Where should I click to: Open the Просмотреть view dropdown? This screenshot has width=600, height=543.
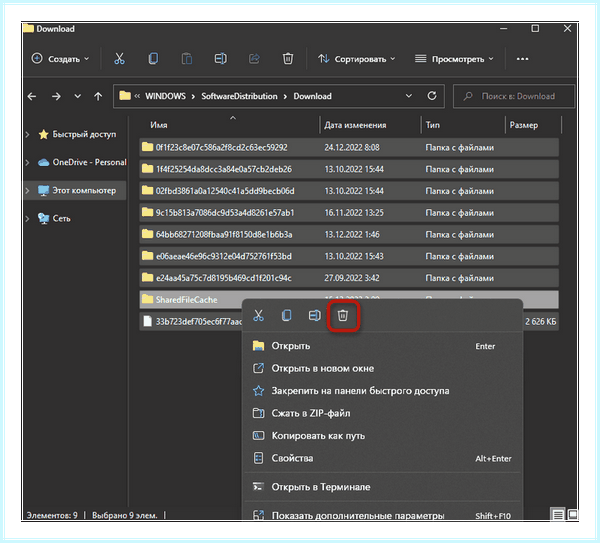[454, 59]
